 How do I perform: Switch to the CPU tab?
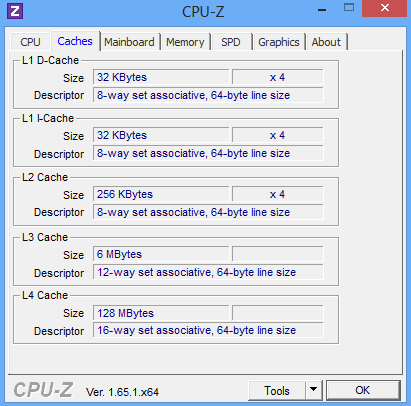click(30, 42)
